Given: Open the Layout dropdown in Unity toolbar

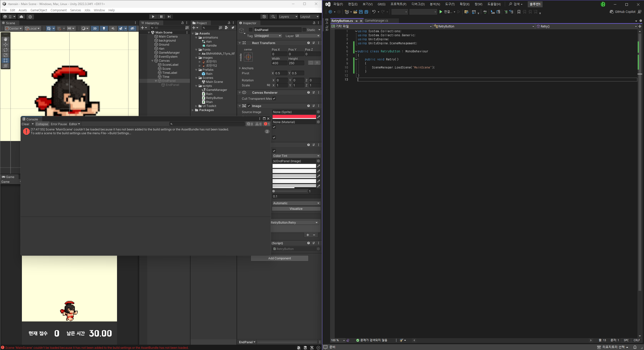Looking at the screenshot, I should tap(309, 17).
